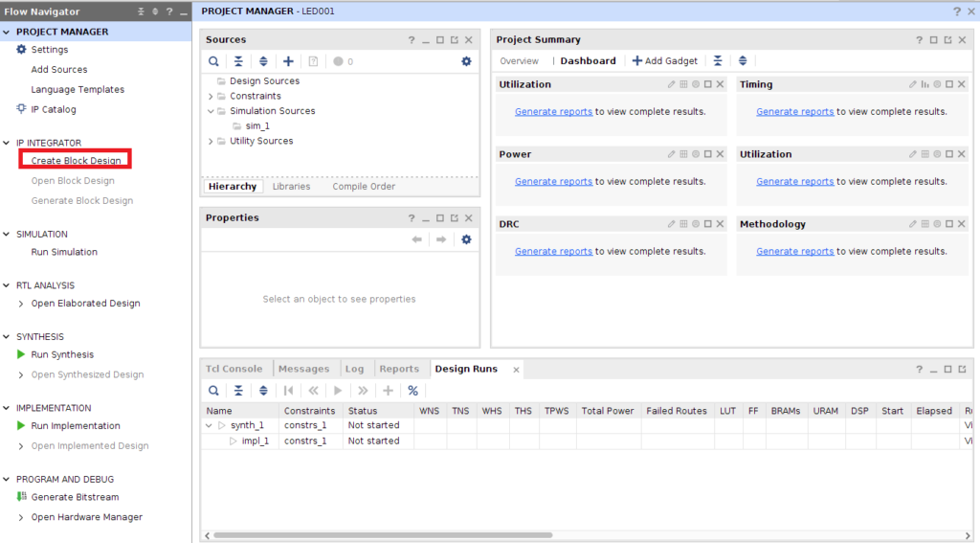Click Generate reports link in DRC gadget

click(x=553, y=252)
